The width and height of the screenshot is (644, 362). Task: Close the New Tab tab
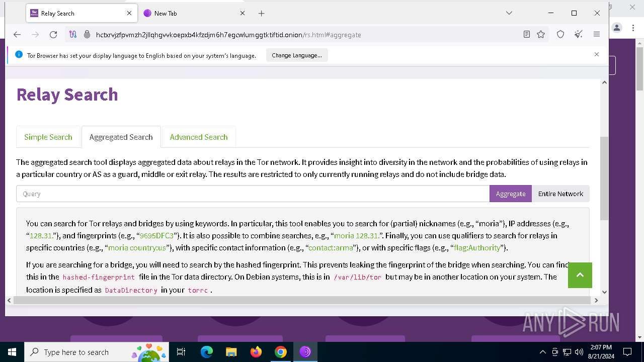click(x=243, y=14)
